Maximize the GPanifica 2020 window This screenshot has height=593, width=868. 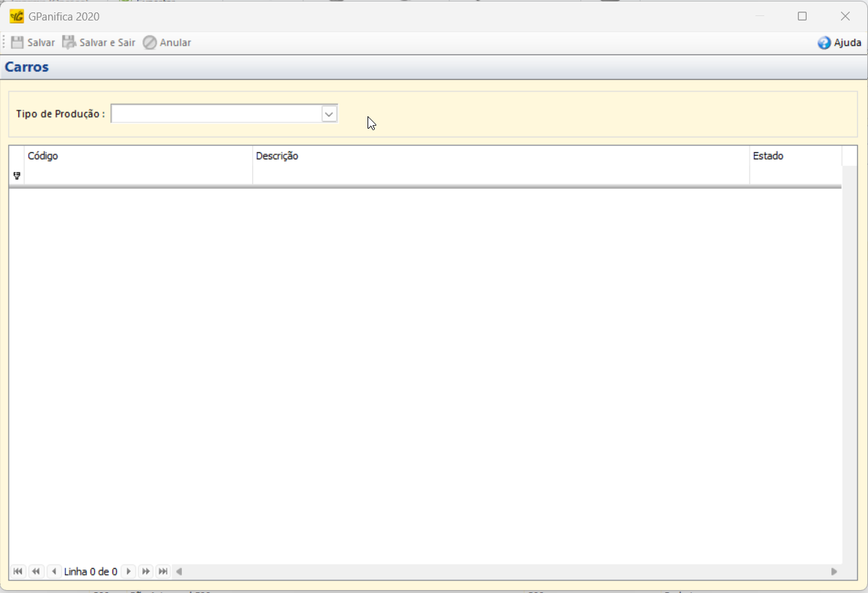pos(802,16)
